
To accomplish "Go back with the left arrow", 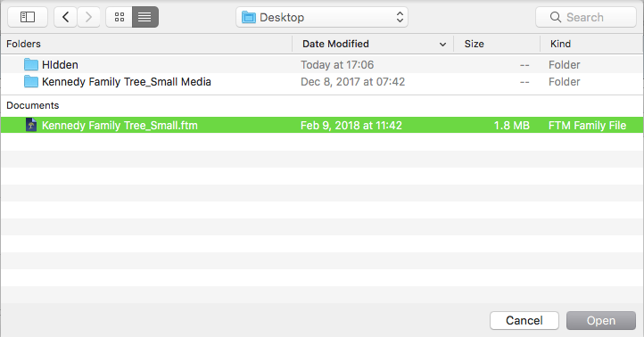I will (x=65, y=17).
